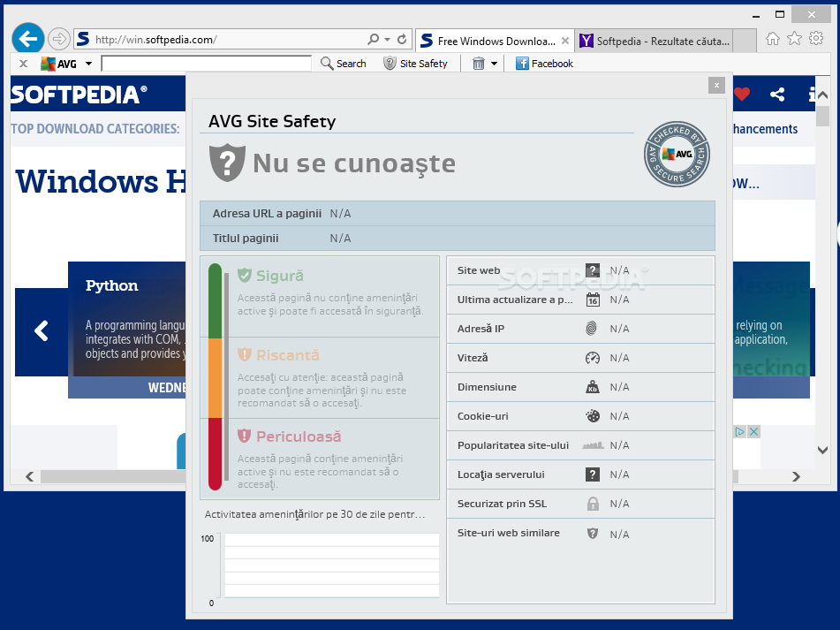Minimize the browser window

click(756, 15)
